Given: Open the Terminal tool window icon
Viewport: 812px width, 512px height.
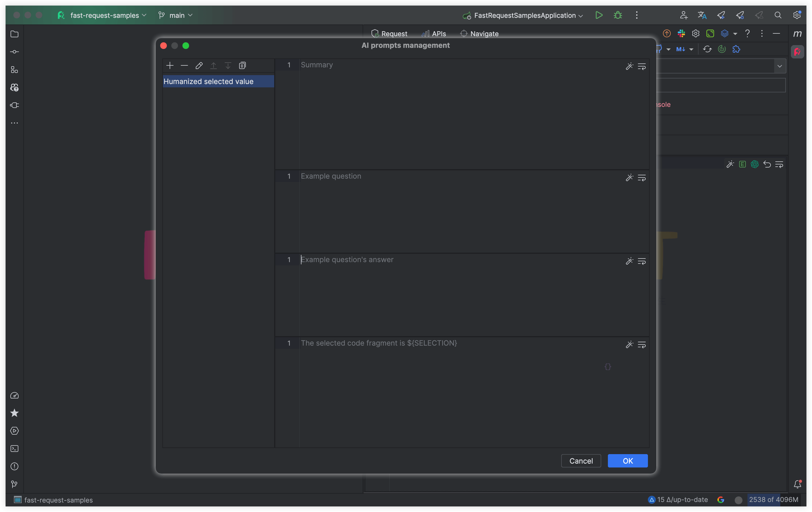Looking at the screenshot, I should pos(14,449).
